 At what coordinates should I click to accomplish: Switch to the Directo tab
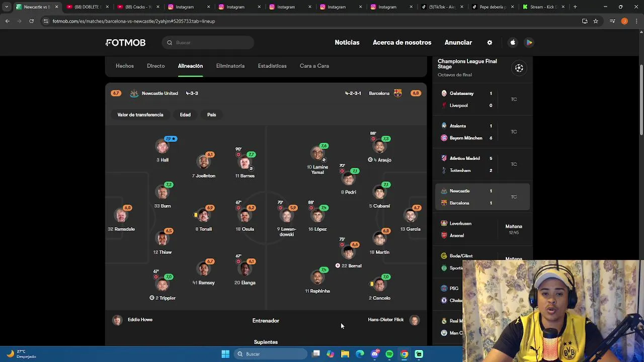pyautogui.click(x=156, y=66)
